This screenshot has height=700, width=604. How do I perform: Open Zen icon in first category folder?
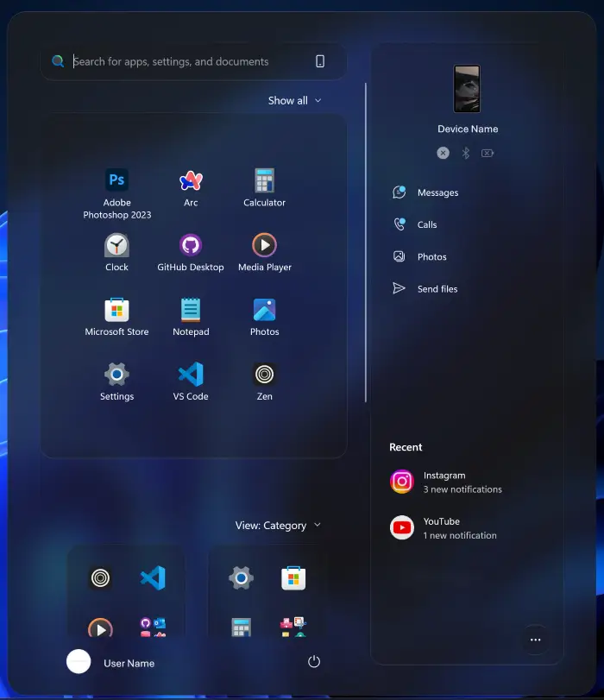100,578
